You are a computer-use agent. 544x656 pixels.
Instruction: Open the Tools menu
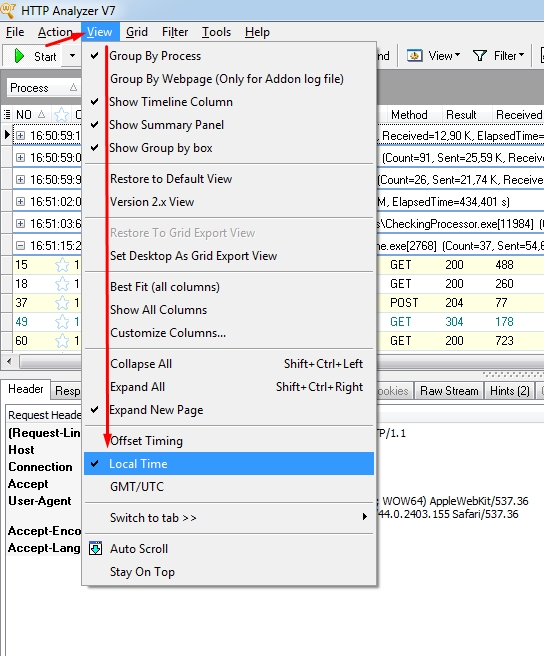tap(216, 32)
